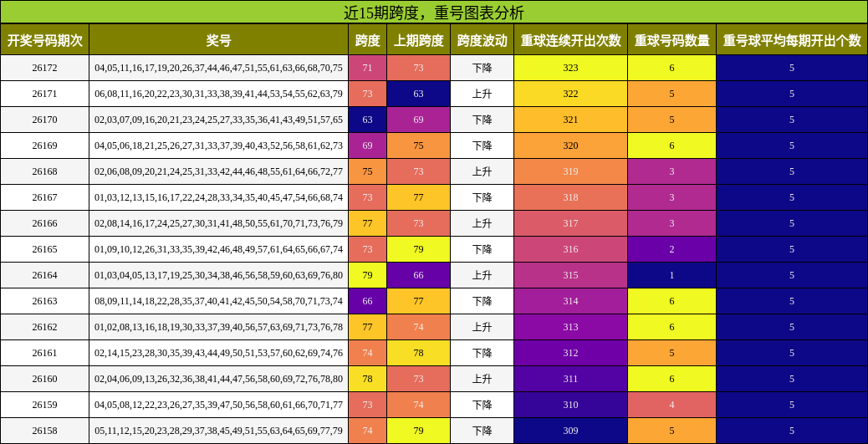
Task: Select the 跨度 value 71 for period 26172
Action: coord(368,68)
